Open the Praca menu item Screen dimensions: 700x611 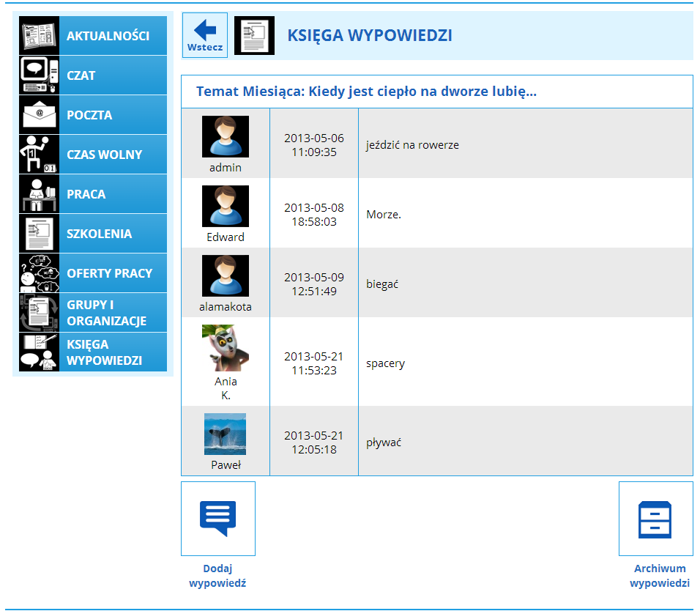[93, 194]
